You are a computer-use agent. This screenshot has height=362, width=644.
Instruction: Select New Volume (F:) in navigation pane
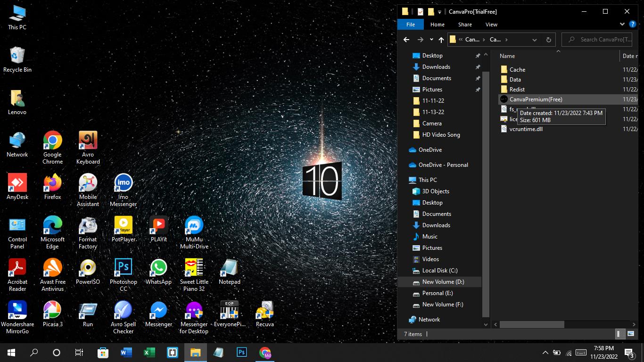coord(442,304)
